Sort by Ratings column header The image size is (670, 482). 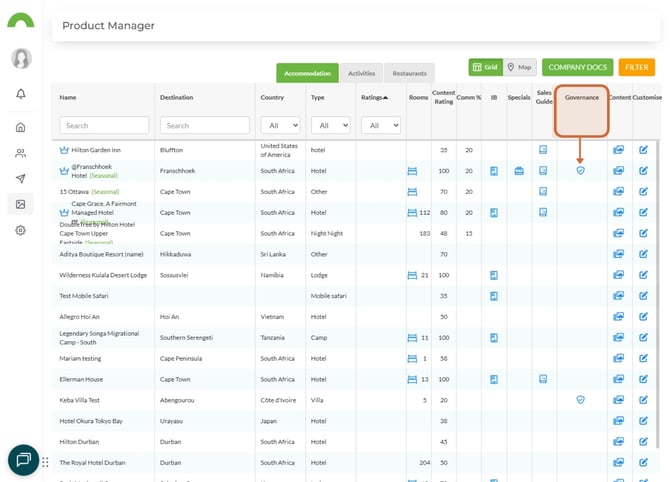click(x=374, y=97)
